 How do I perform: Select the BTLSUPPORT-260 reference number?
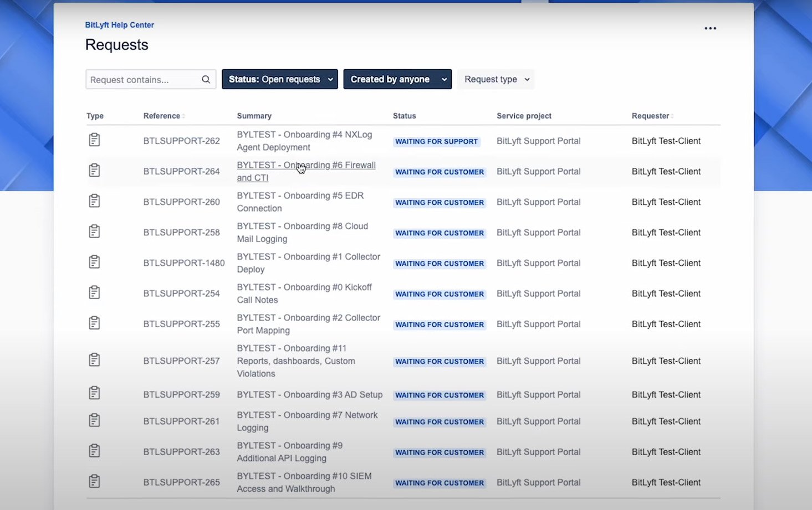[x=181, y=202]
